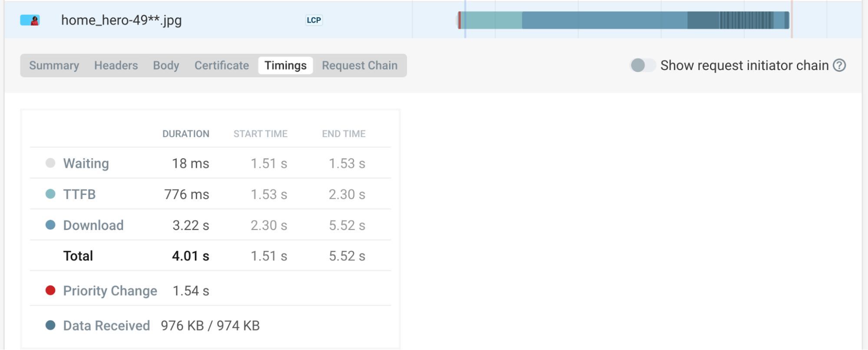Switch to the Headers tab

point(116,66)
